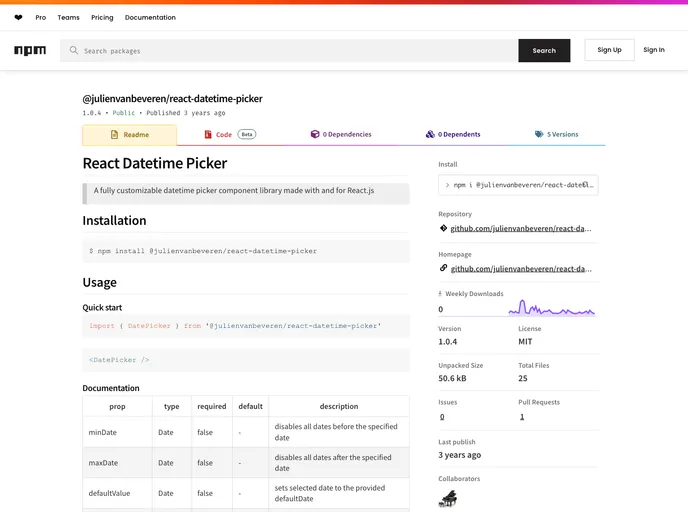Click the 50.6 kB unpacked size value
The height and width of the screenshot is (512, 688).
tap(452, 378)
